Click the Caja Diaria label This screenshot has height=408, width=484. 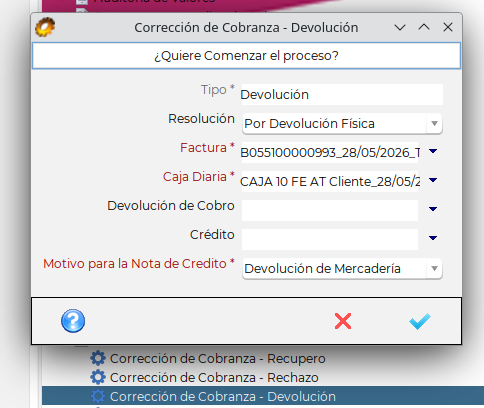(199, 177)
